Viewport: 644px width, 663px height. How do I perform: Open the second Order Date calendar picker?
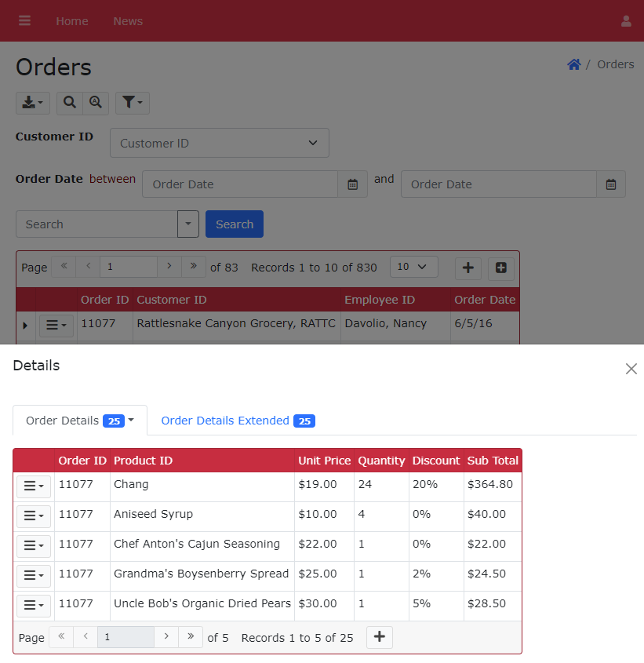point(610,184)
